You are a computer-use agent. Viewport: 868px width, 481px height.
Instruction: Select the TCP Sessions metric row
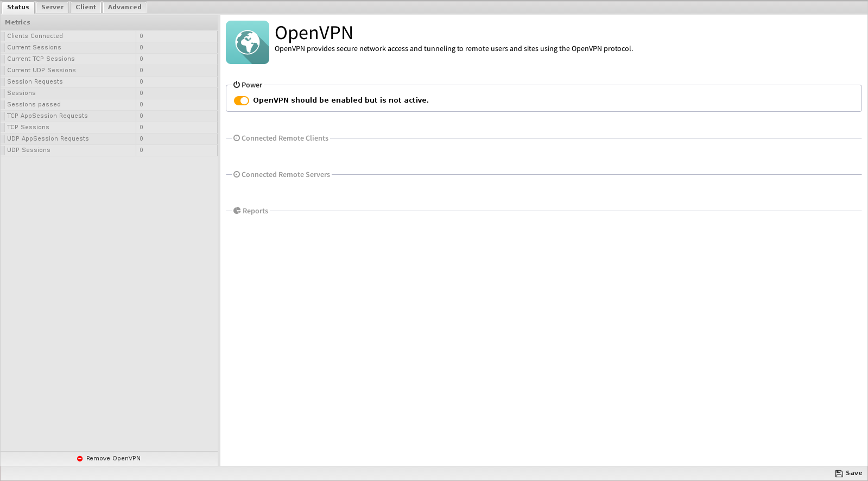pos(109,127)
